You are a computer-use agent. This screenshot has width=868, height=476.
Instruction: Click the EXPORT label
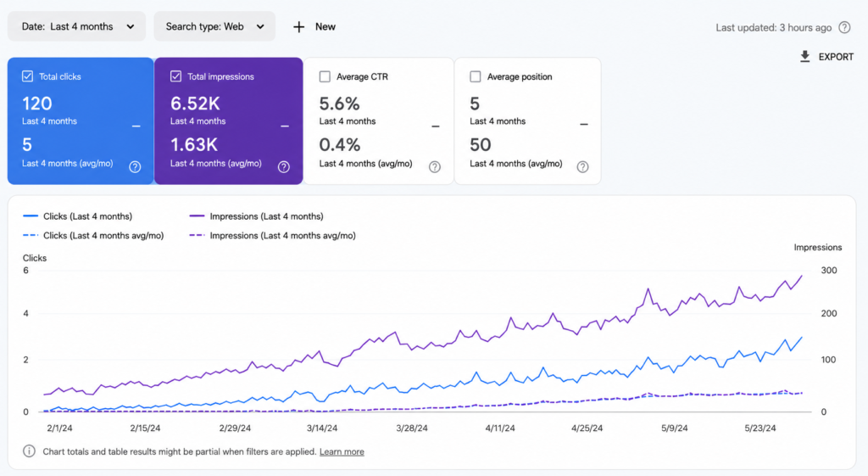(836, 57)
